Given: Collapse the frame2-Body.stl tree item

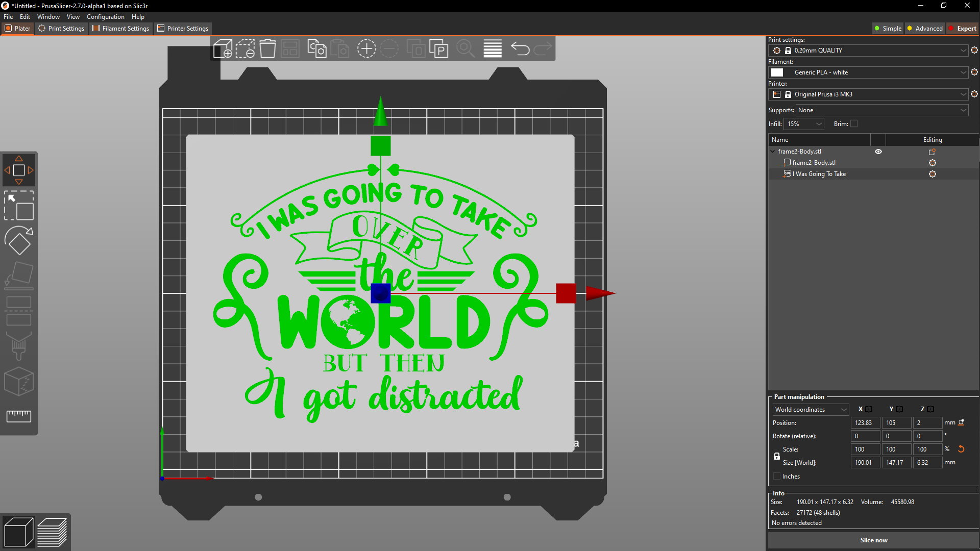Looking at the screenshot, I should 772,151.
